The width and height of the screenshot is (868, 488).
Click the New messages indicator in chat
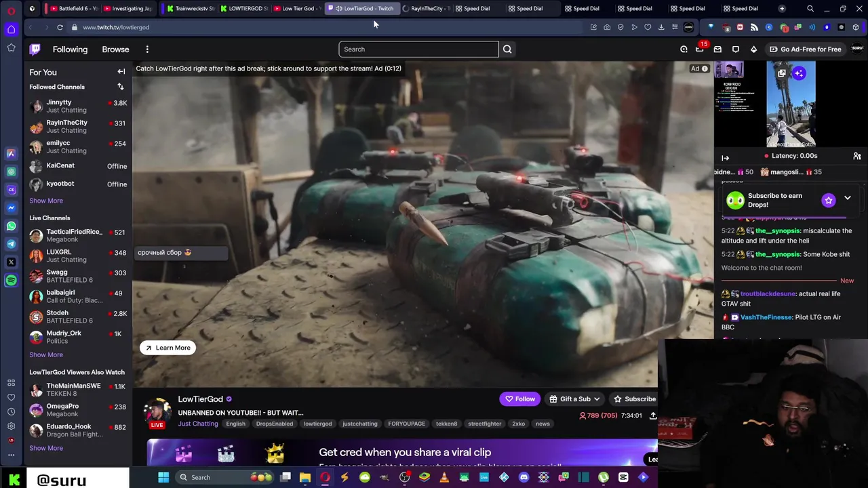pos(847,281)
